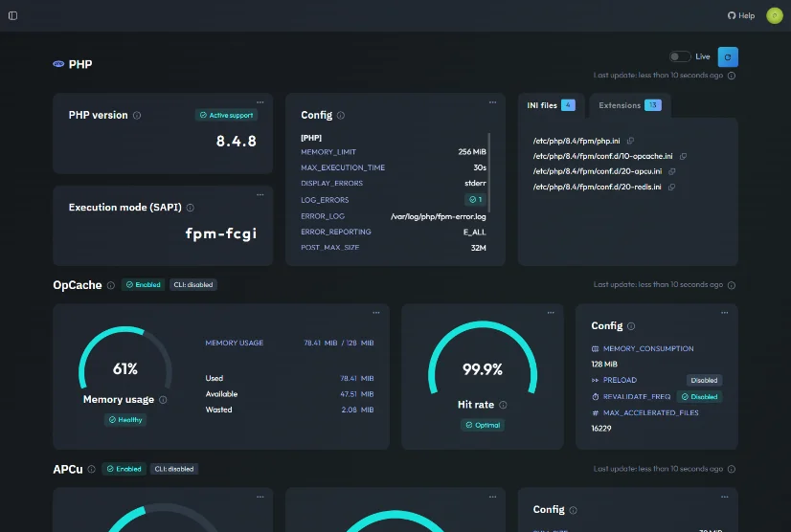Click the PRELOAD fast-forward icon
The height and width of the screenshot is (532, 791).
(x=596, y=380)
